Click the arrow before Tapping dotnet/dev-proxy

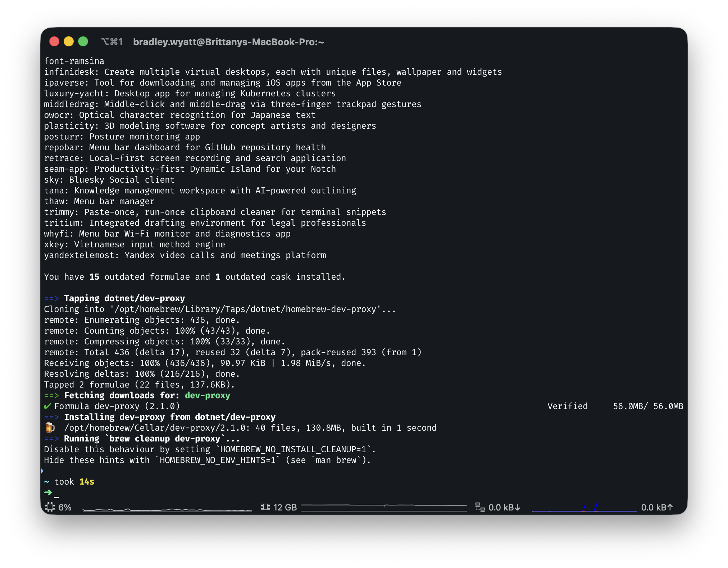(x=51, y=298)
